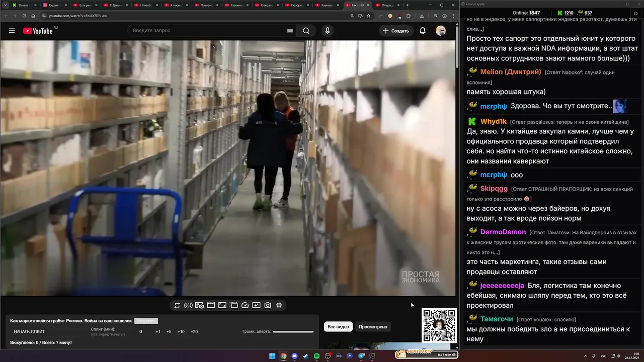Open the playback speed gauge icon
Screen dimensions: 644x362
pyautogui.click(x=245, y=305)
